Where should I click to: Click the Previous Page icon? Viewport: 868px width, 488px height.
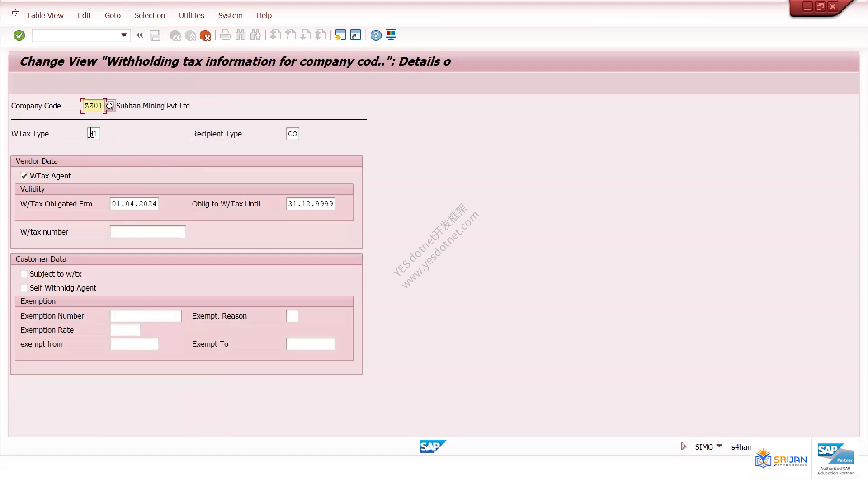pyautogui.click(x=291, y=35)
